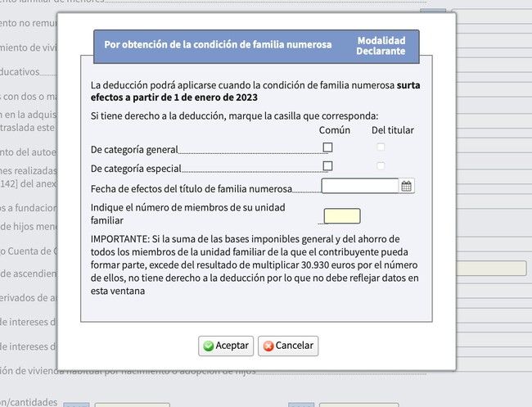
Task: Click the 'De categoría general' label
Action: tap(134, 150)
